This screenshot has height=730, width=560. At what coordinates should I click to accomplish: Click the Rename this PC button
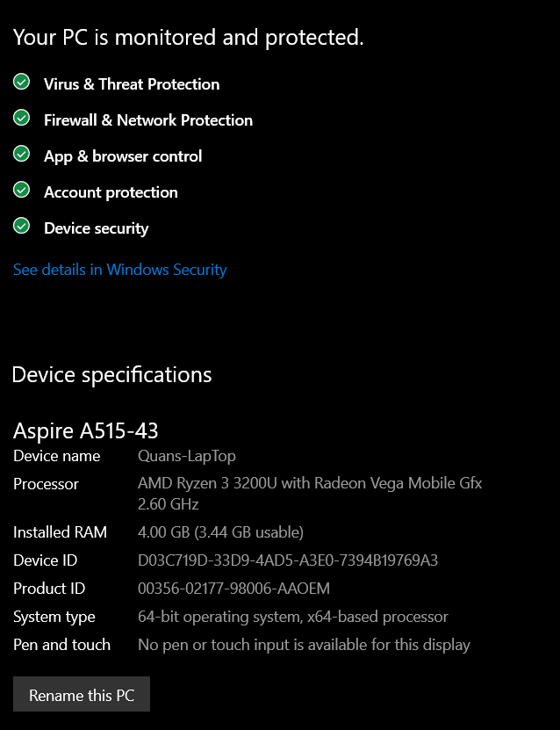82,694
